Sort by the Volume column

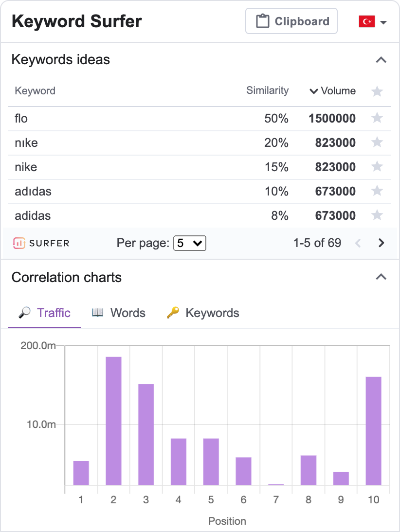pos(332,91)
